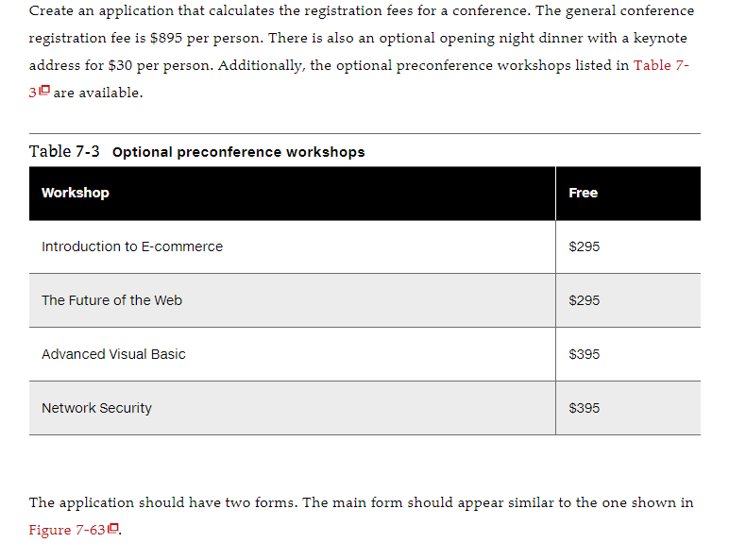Click the $295 fee for Future of Web

[x=584, y=300]
